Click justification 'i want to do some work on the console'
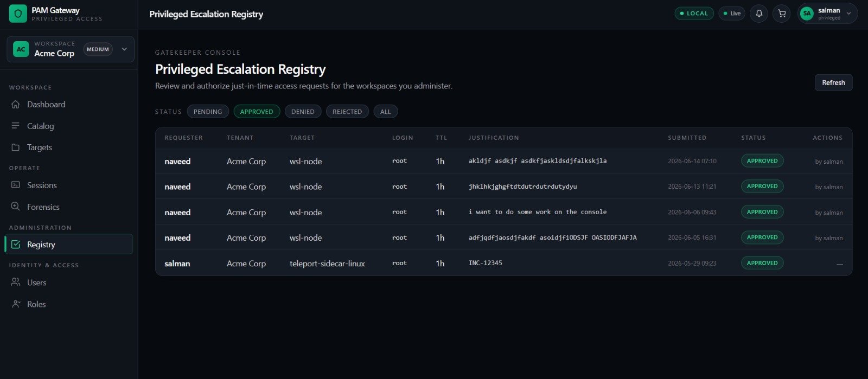Viewport: 868px width, 379px height. click(x=538, y=212)
